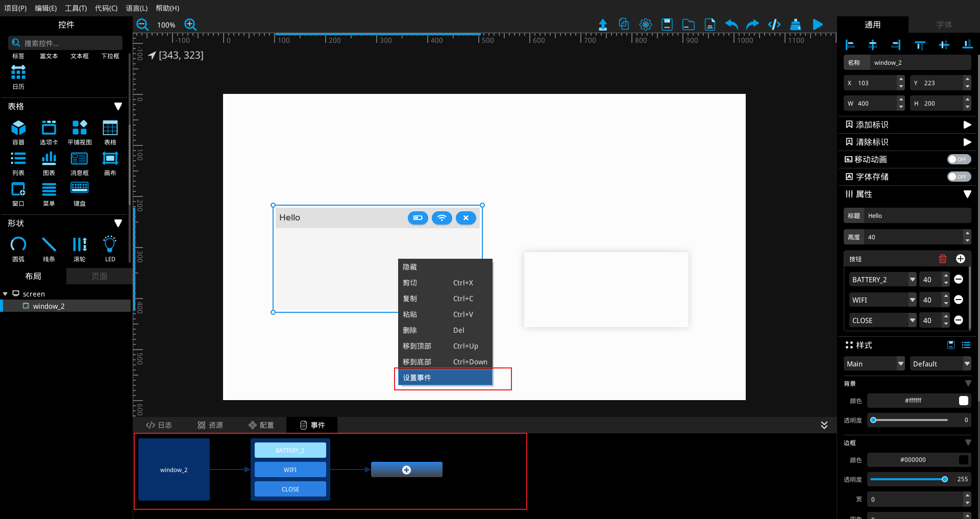
Task: Expand 添加标识 arrow
Action: point(967,125)
